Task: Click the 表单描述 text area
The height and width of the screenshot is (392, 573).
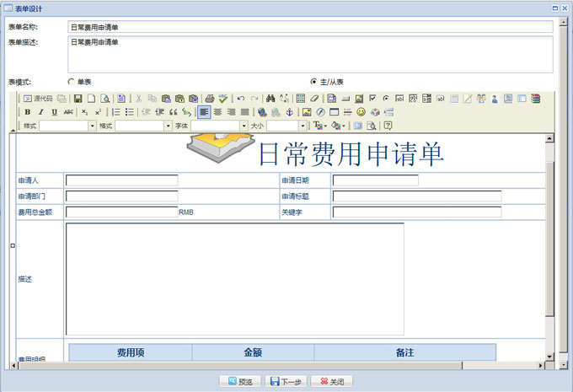Action: (x=310, y=54)
